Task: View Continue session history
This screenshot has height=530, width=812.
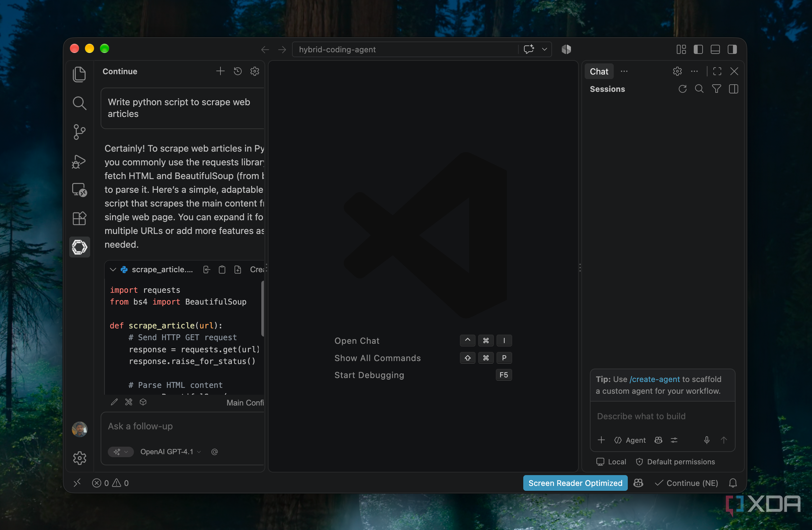Action: pos(238,71)
